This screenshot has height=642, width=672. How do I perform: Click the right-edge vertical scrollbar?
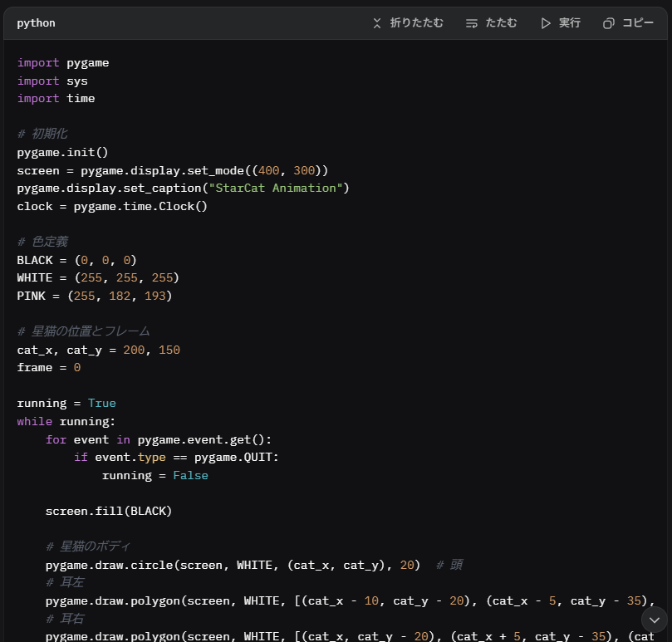669,332
